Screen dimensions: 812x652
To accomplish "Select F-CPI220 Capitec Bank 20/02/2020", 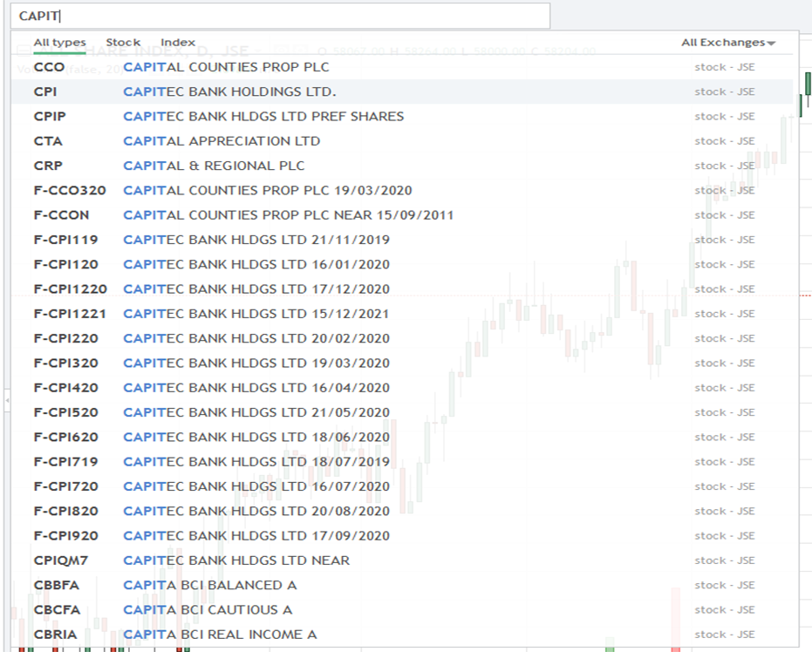I will tap(402, 338).
